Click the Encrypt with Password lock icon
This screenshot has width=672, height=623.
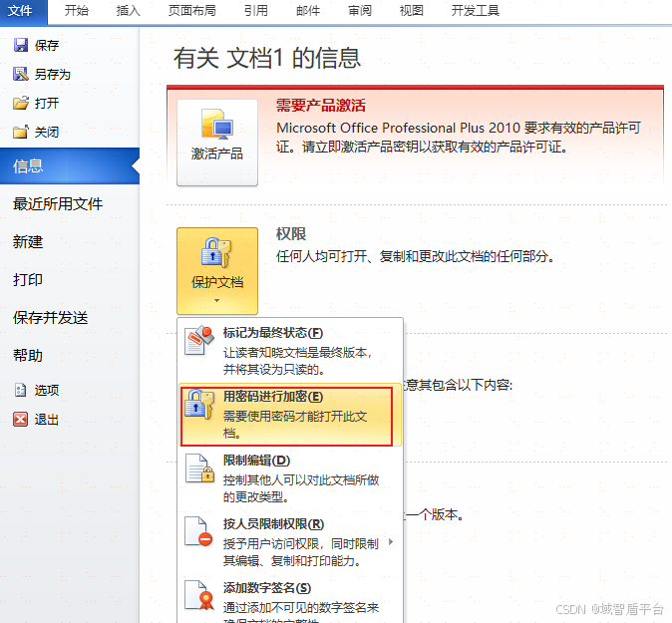(199, 404)
